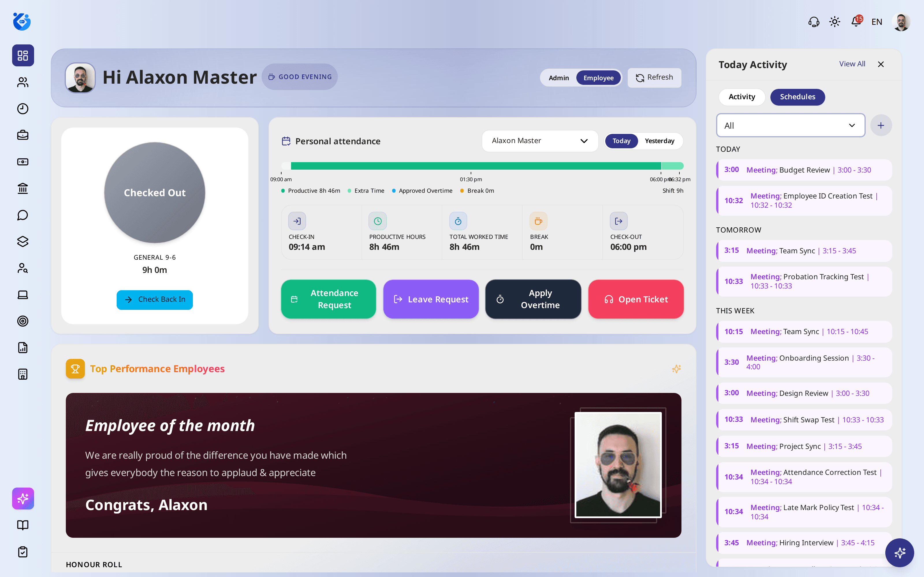Viewport: 924px width, 577px height.
Task: Click the headset support icon in header
Action: (814, 22)
